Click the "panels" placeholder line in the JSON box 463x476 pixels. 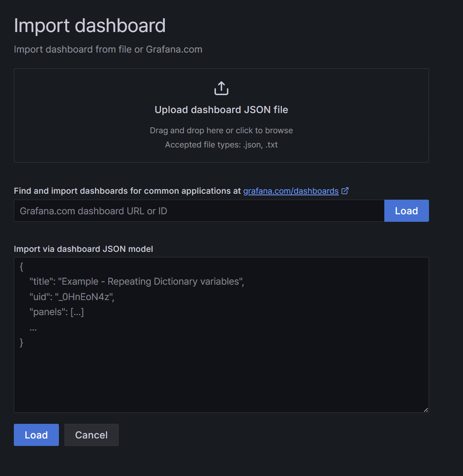pyautogui.click(x=57, y=312)
